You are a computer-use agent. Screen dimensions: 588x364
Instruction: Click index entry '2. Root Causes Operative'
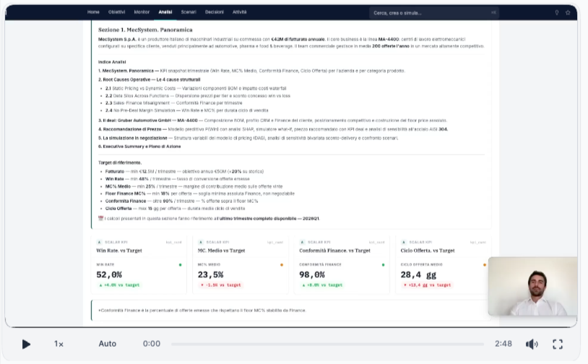(x=150, y=79)
